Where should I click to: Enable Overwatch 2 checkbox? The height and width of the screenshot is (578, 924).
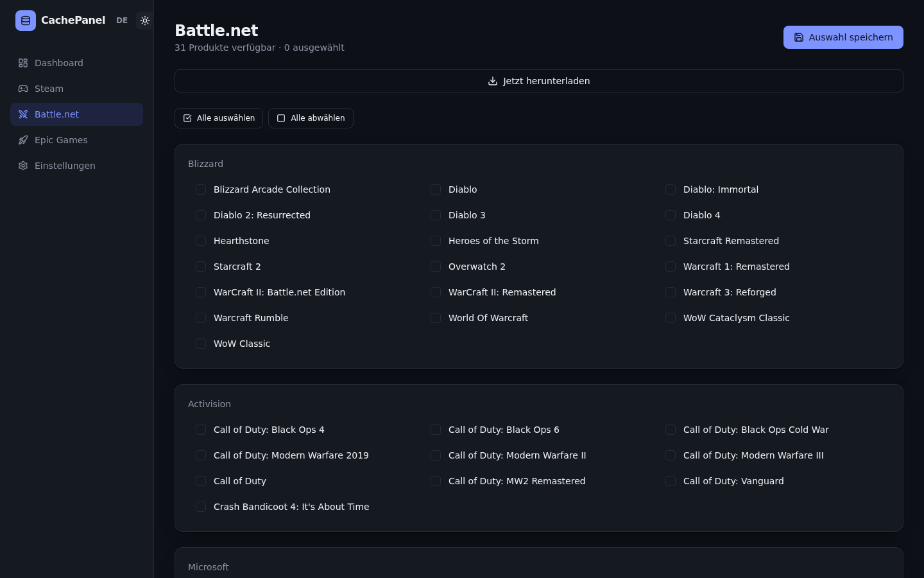436,267
